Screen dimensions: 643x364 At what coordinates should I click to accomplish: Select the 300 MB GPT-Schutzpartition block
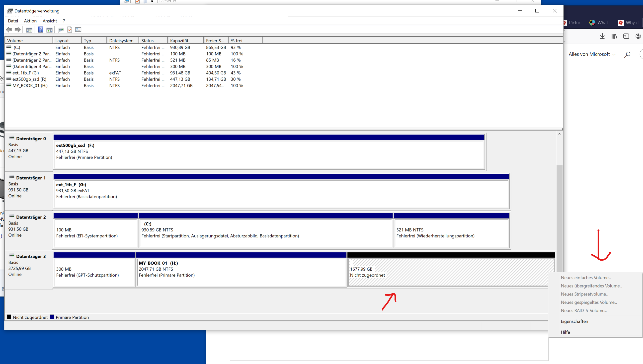(x=94, y=270)
